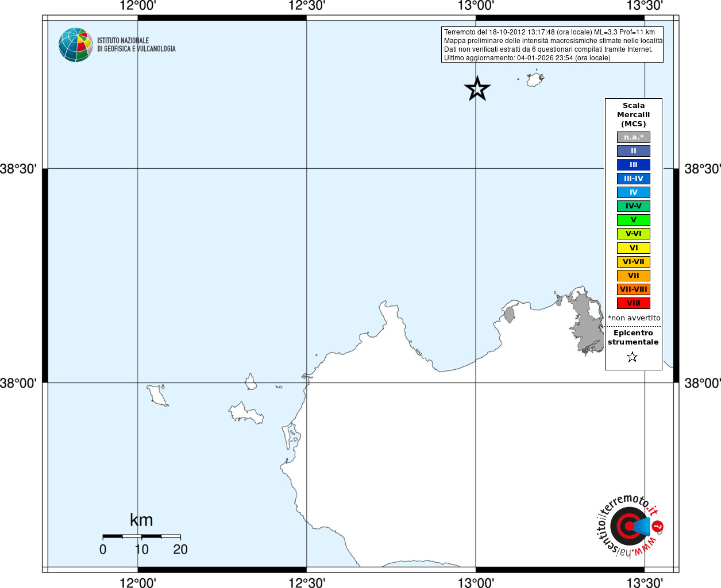Click the Scala Mercalli (MCS) legend title

(634, 115)
